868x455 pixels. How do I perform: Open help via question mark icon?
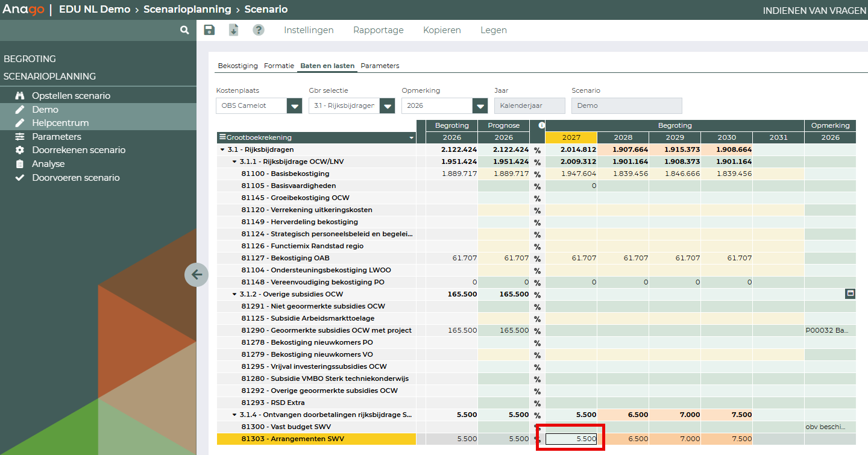pyautogui.click(x=259, y=30)
